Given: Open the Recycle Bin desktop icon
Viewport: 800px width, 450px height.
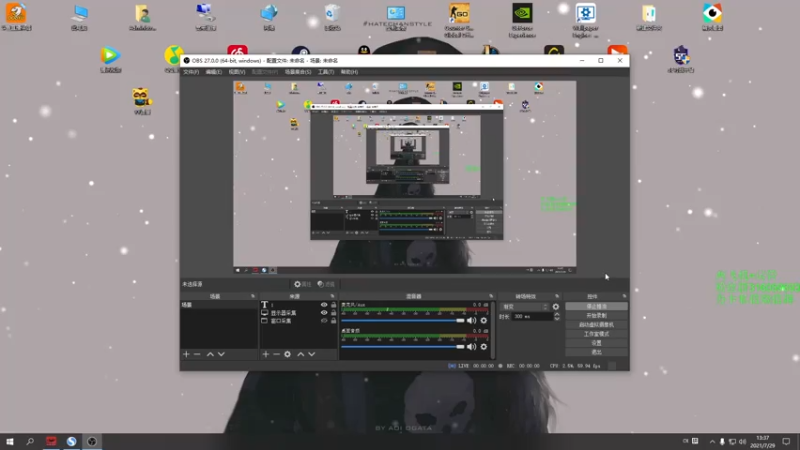Looking at the screenshot, I should [x=332, y=17].
